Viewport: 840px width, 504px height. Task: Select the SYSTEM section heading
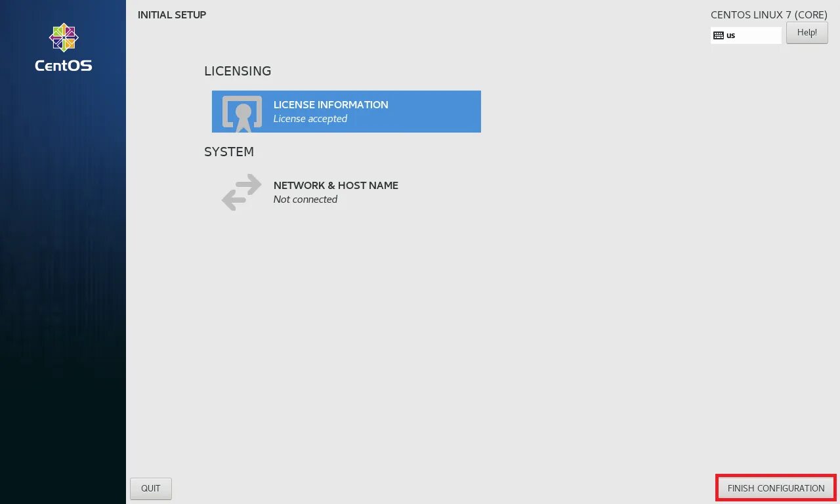(x=229, y=152)
